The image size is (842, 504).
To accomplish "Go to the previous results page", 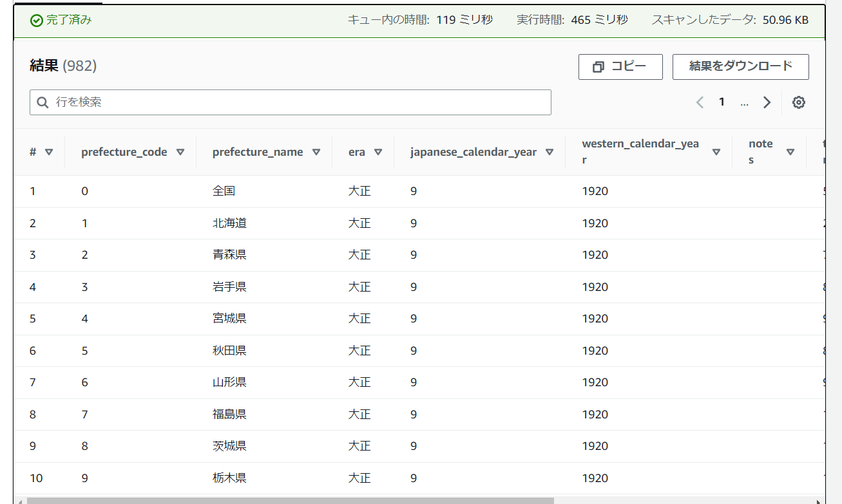I will point(700,102).
